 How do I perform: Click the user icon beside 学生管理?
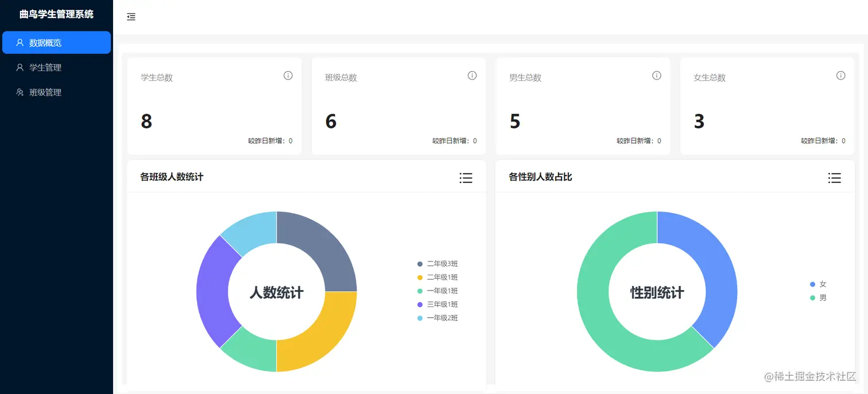point(20,67)
